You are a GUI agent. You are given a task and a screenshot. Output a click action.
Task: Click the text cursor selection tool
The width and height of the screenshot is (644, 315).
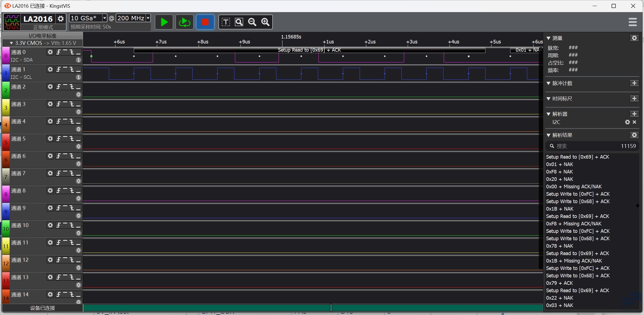pyautogui.click(x=226, y=22)
